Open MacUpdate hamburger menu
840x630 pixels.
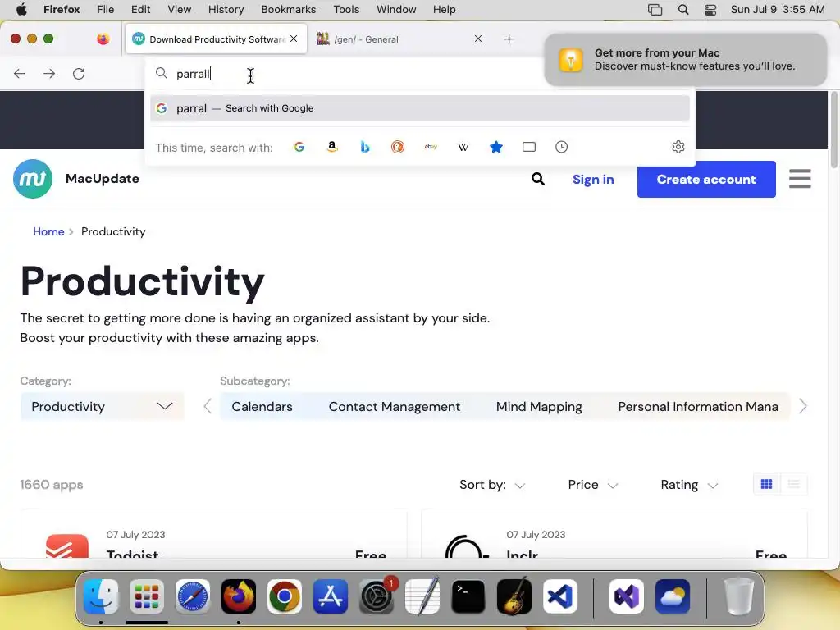coord(800,179)
